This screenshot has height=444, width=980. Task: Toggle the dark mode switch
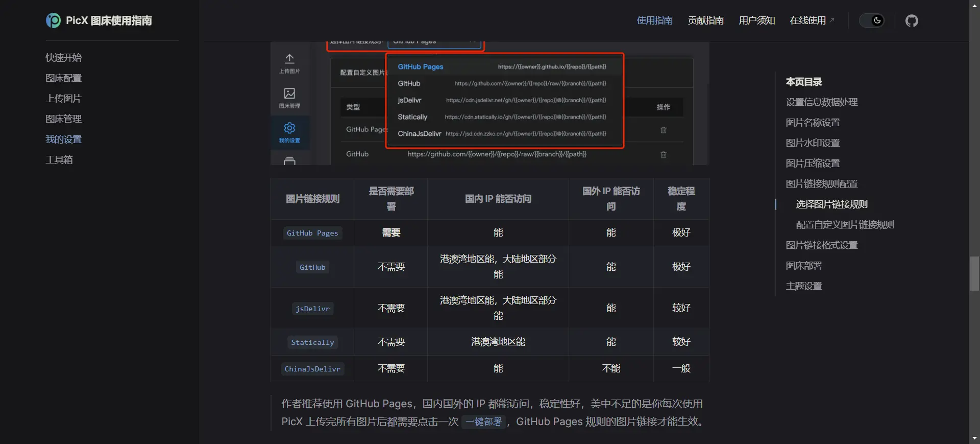[872, 20]
